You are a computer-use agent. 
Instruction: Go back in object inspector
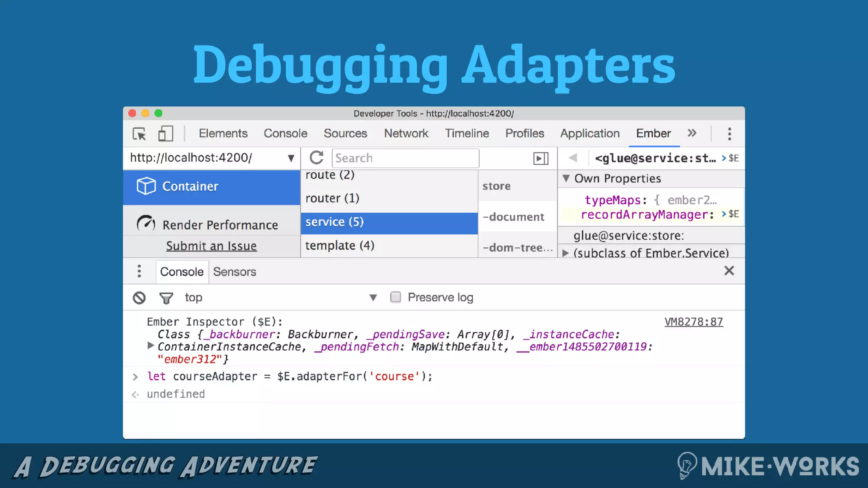[x=573, y=158]
